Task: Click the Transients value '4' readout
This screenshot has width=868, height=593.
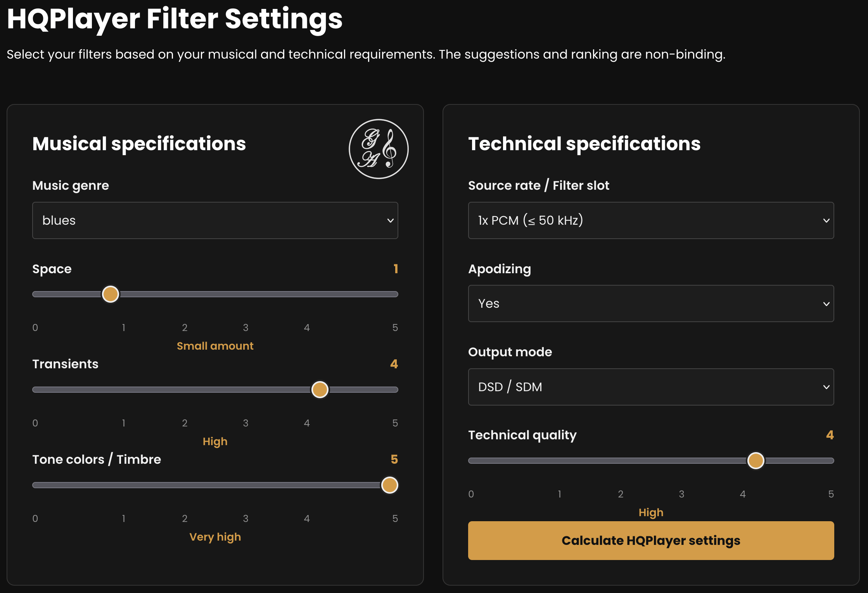Action: tap(394, 364)
